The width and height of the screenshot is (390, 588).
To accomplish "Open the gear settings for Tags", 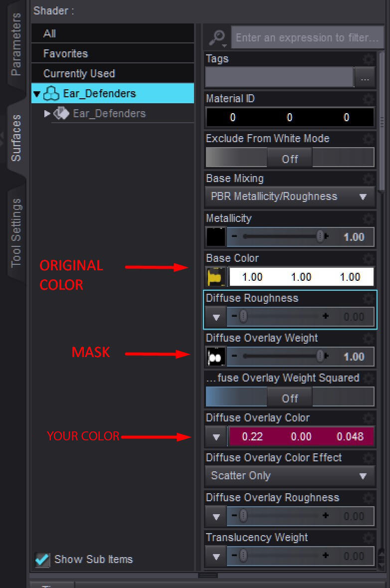I will pyautogui.click(x=369, y=59).
